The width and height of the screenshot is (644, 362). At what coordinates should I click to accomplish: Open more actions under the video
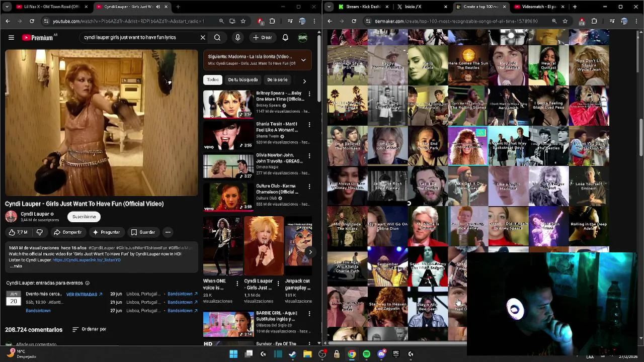tap(168, 232)
